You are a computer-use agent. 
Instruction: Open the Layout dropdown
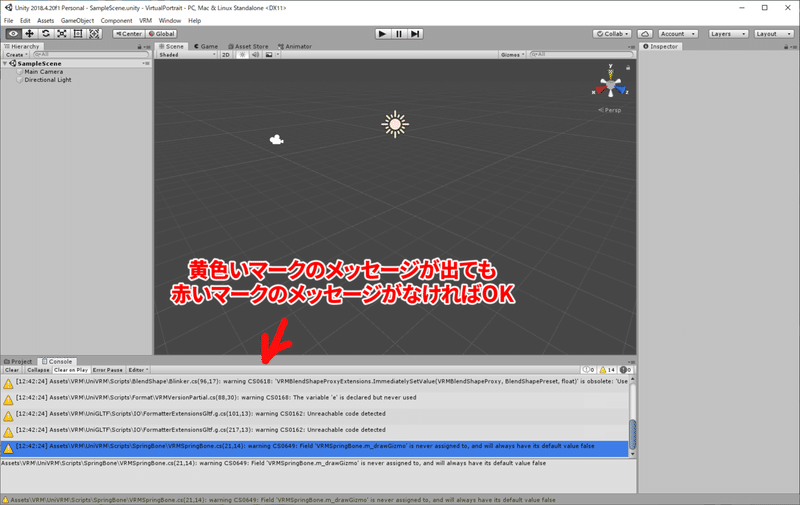774,34
